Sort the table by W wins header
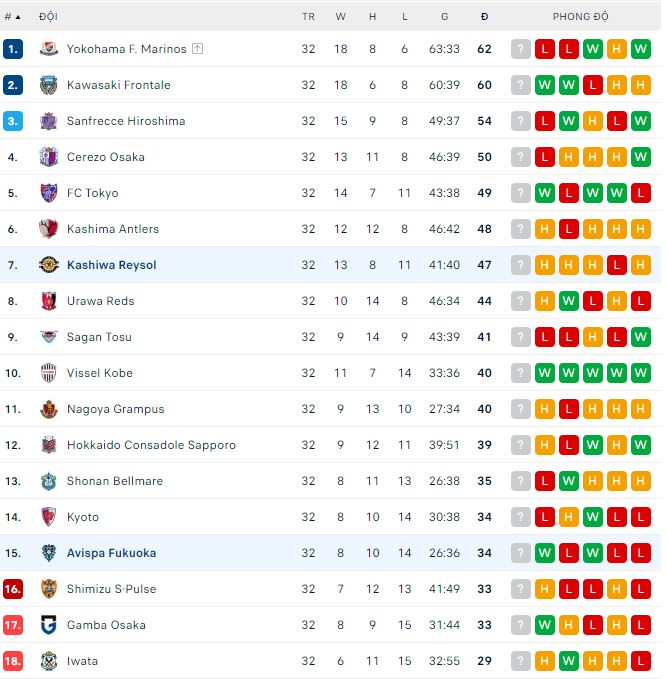Image resolution: width=667 pixels, height=679 pixels. coord(340,17)
